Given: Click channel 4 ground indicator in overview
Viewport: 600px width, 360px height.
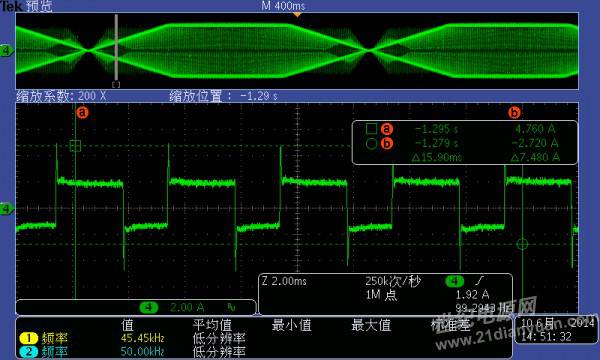Looking at the screenshot, I should coord(7,50).
